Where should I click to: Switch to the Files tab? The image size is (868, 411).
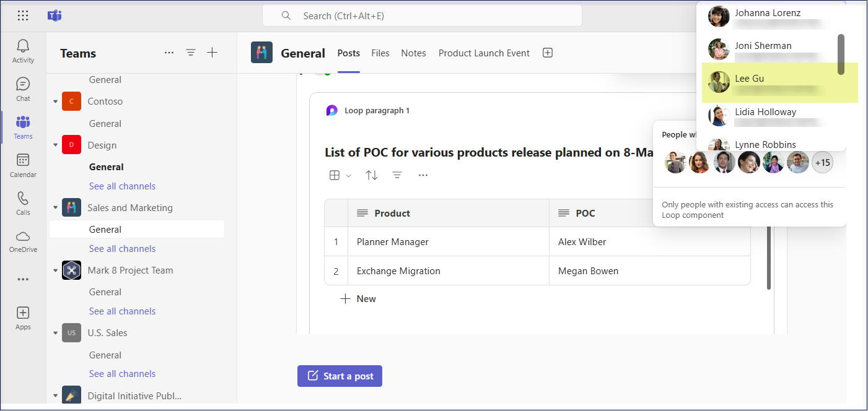[380, 53]
